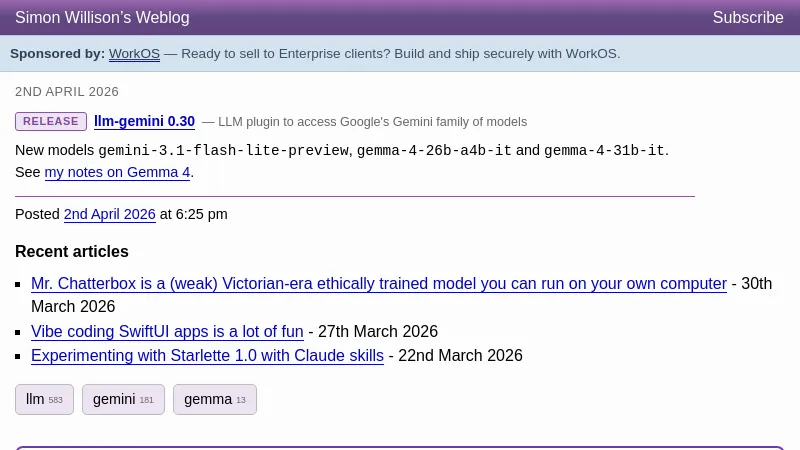This screenshot has height=450, width=800.
Task: Click the gemma-4-26b-a4b-it model name text
Action: click(434, 151)
